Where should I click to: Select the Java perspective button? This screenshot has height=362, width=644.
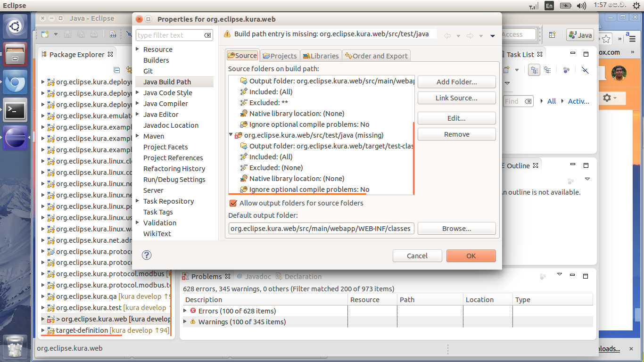580,35
